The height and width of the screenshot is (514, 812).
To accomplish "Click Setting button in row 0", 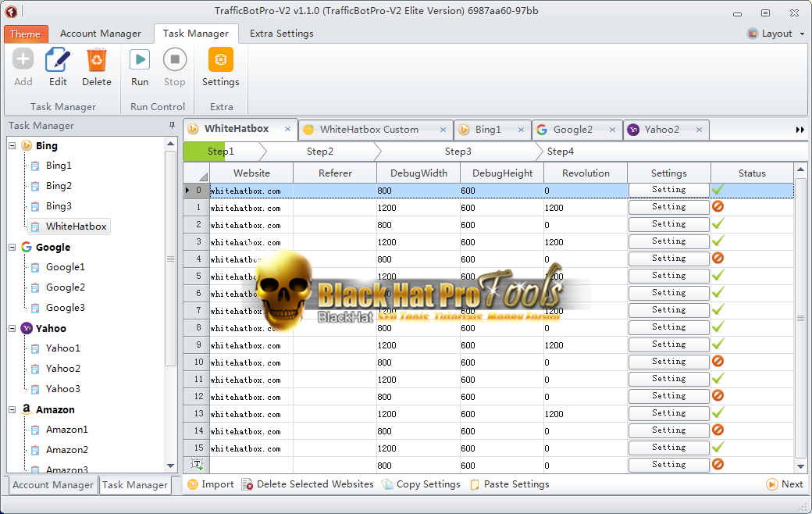I will click(x=668, y=190).
